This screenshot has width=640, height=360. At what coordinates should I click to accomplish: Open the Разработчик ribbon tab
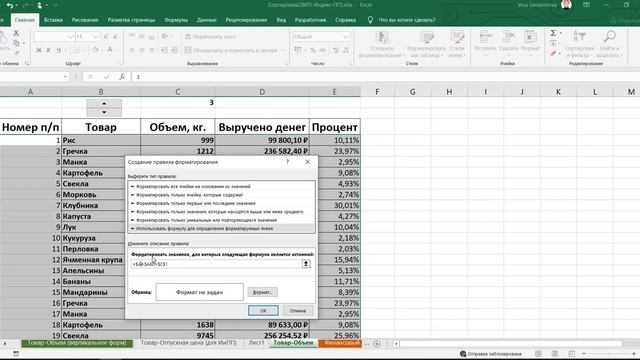pyautogui.click(x=310, y=20)
